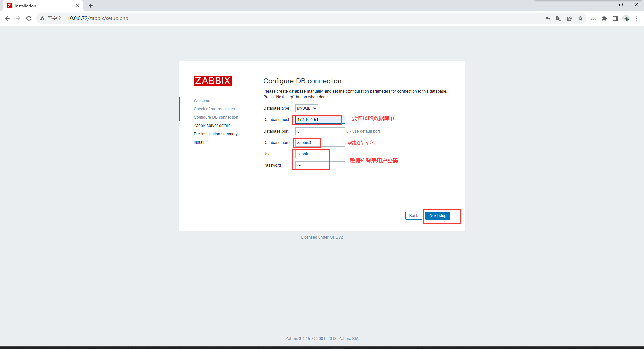Viewport: 644px width, 349px height.
Task: Share this page icon
Action: click(x=570, y=18)
